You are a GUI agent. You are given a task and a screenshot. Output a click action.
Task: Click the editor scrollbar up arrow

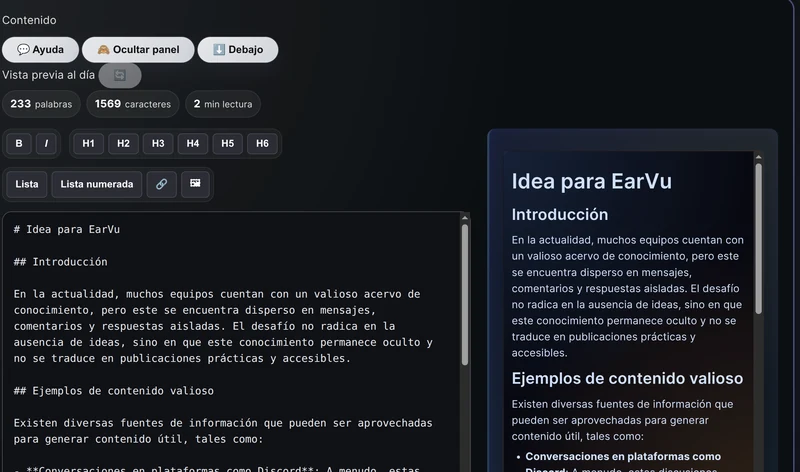(x=465, y=218)
